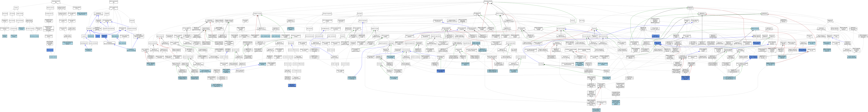Image resolution: width=868 pixels, height=112 pixels.
Task: Select the highlighted 'cardiolipin binding' node
Action: pyautogui.click(x=5, y=36)
